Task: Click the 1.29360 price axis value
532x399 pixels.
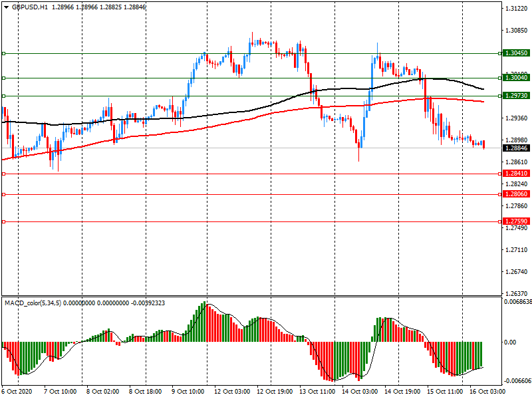Action: pyautogui.click(x=517, y=118)
